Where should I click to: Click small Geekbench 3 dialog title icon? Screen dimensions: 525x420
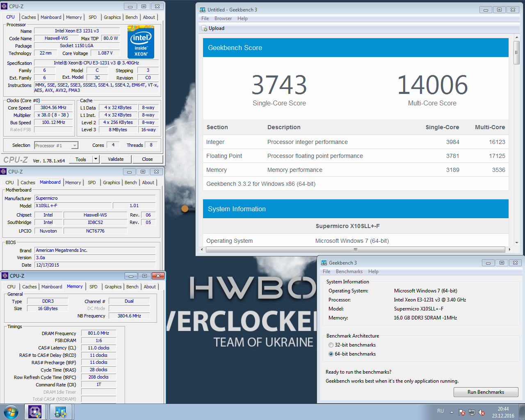click(324, 262)
